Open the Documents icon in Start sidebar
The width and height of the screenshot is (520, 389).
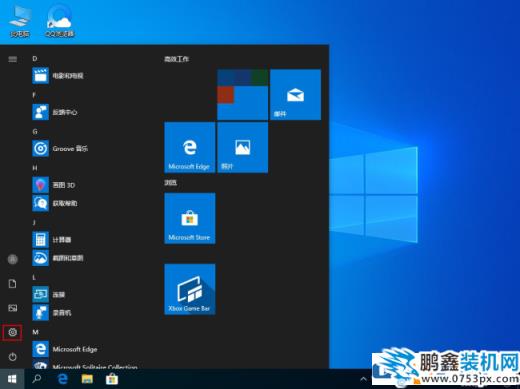(x=12, y=284)
